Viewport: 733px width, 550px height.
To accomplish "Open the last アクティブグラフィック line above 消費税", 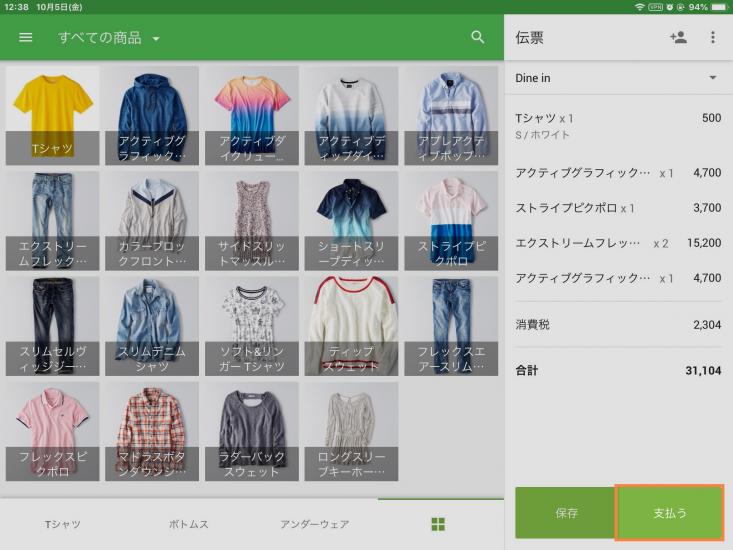I will (x=618, y=278).
